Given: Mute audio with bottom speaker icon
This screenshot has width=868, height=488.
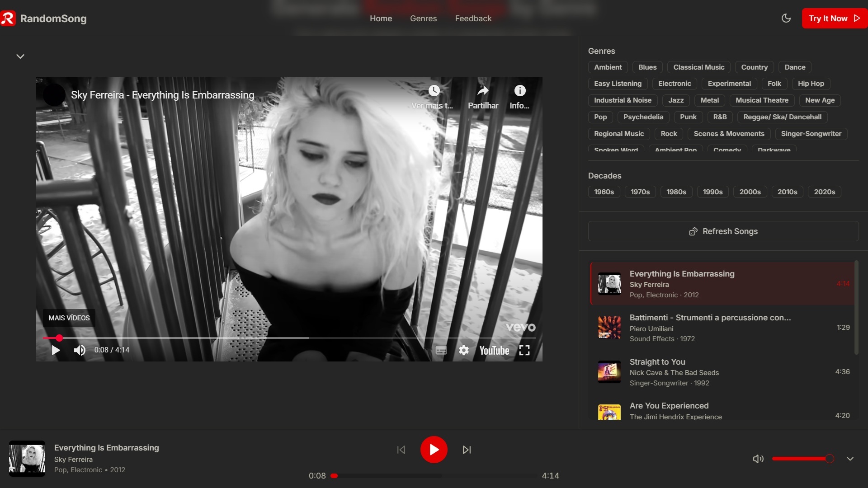Looking at the screenshot, I should click(x=758, y=459).
